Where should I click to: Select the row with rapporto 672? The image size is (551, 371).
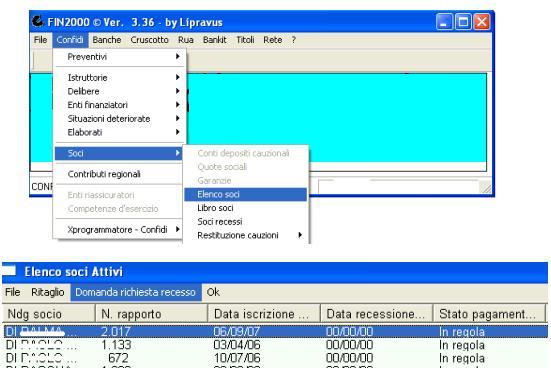point(275,358)
